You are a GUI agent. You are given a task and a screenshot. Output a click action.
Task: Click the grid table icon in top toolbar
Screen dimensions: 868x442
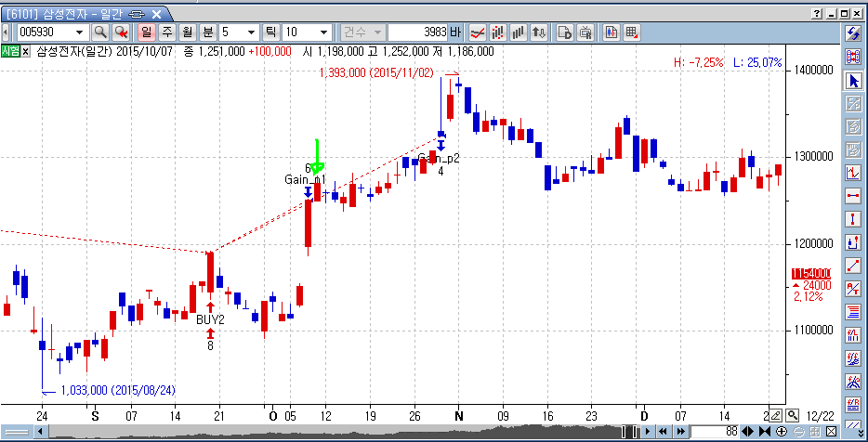(x=631, y=32)
